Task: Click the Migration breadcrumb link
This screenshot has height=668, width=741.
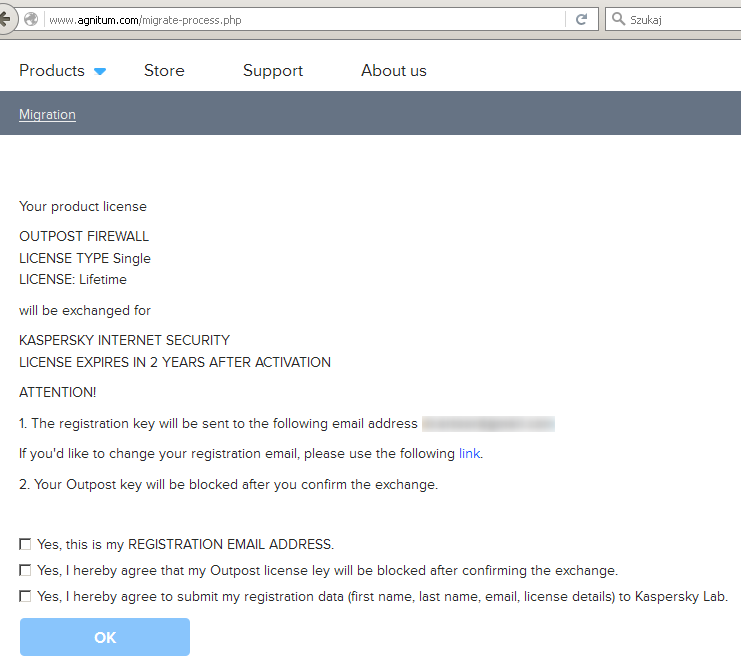Action: pos(47,114)
